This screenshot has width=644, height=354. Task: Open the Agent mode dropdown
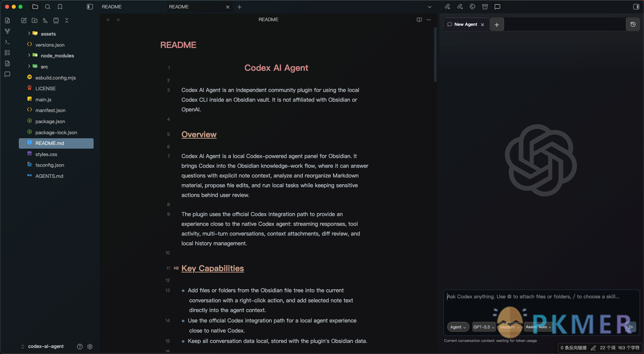click(x=458, y=327)
